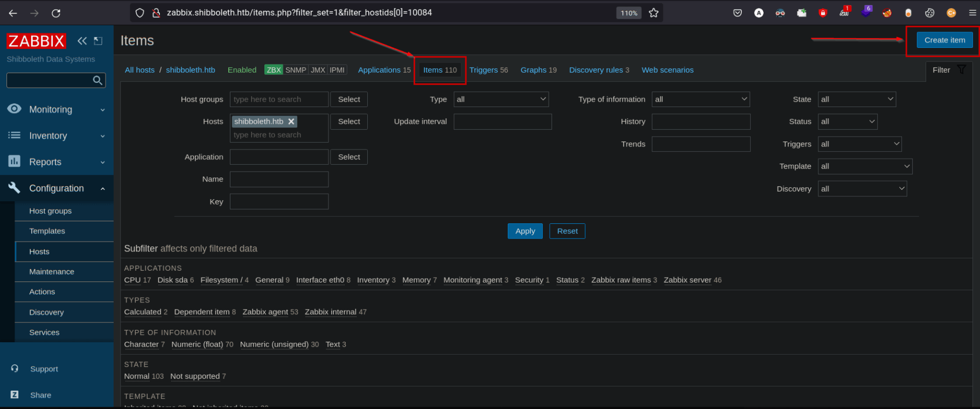This screenshot has width=980, height=409.
Task: Click the shield tracking protection icon
Action: point(139,13)
